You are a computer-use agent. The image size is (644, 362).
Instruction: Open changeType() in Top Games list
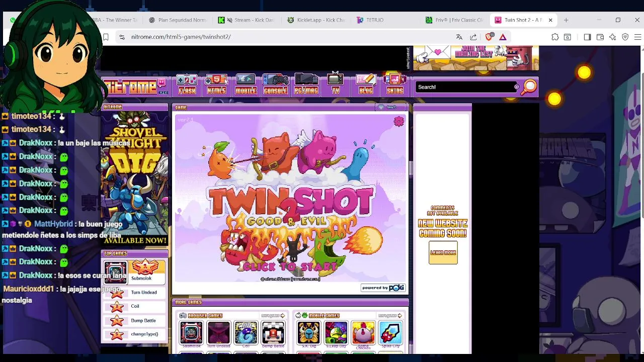[134, 334]
